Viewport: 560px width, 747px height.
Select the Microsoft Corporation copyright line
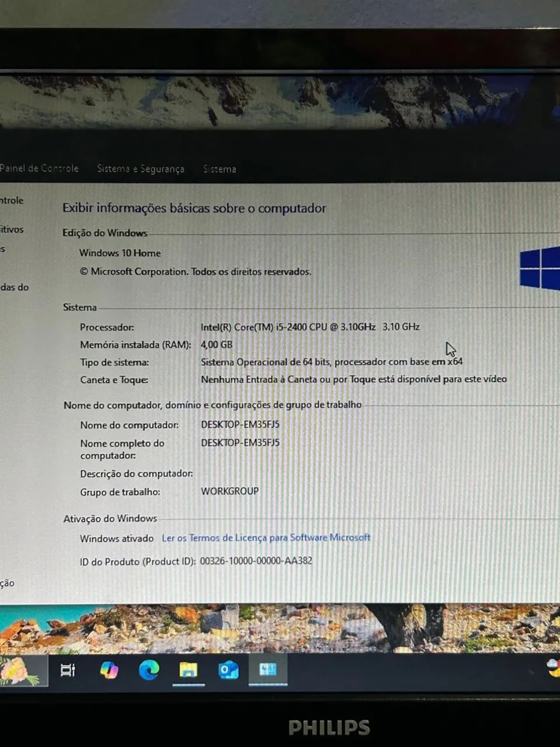click(x=195, y=271)
